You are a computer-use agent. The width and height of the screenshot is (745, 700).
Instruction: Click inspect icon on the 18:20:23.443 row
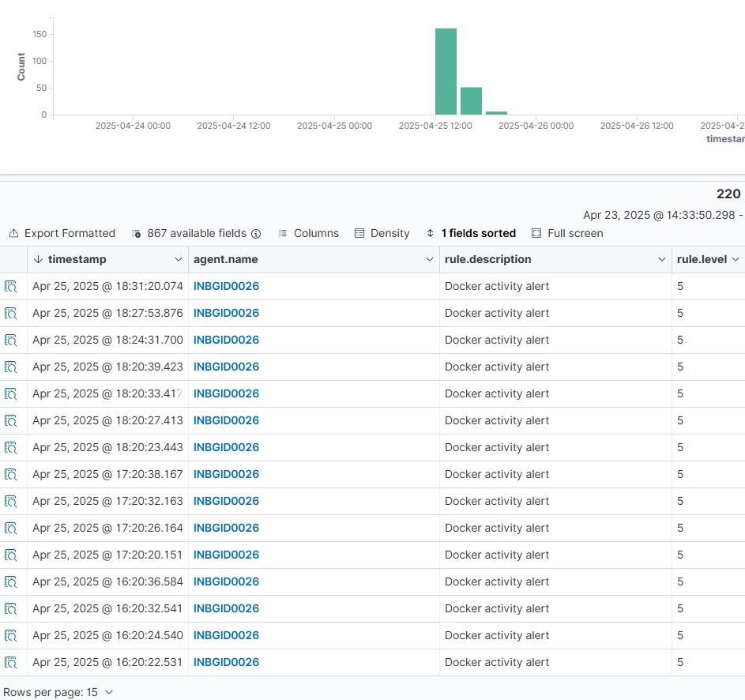(x=10, y=448)
